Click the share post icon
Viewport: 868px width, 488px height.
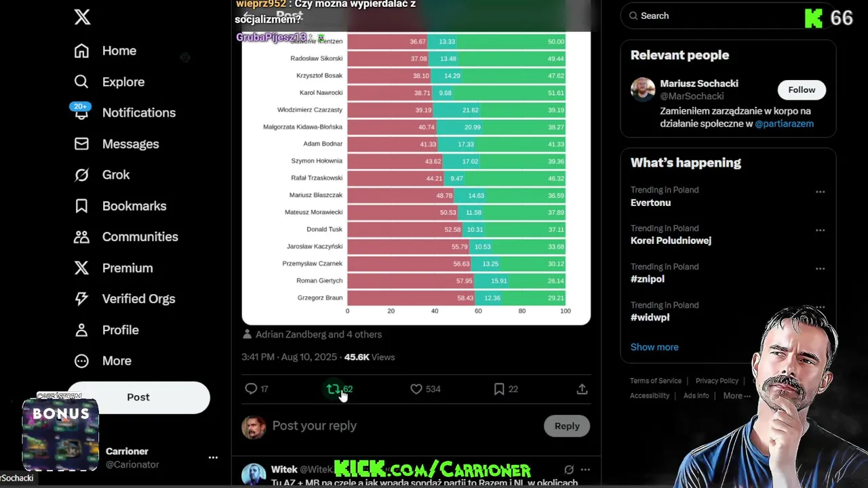click(582, 389)
